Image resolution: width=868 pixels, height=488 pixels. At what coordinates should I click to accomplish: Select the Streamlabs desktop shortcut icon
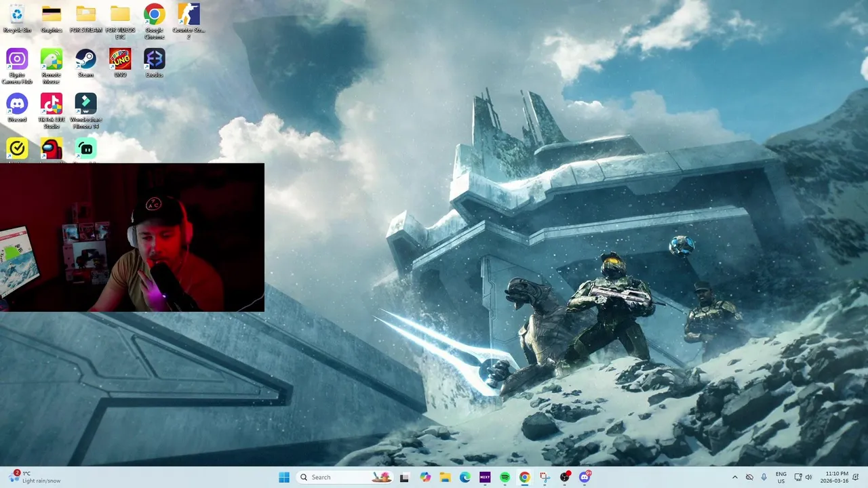point(85,149)
